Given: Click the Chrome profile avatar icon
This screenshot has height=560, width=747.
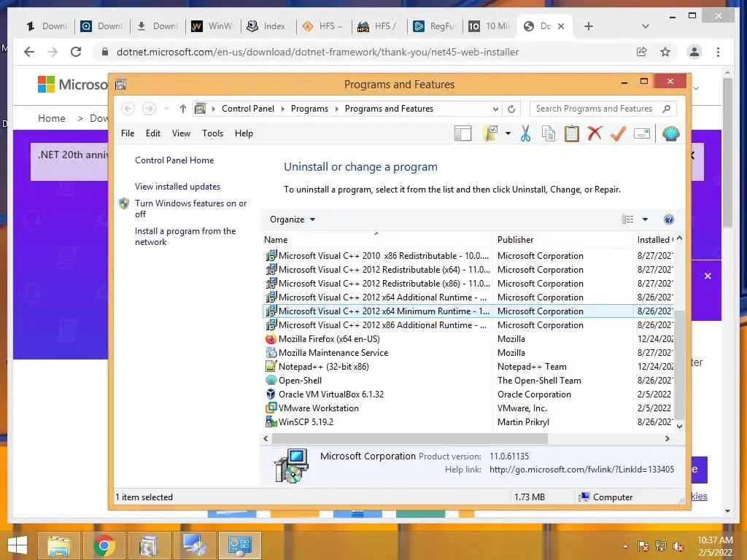Looking at the screenshot, I should (694, 52).
